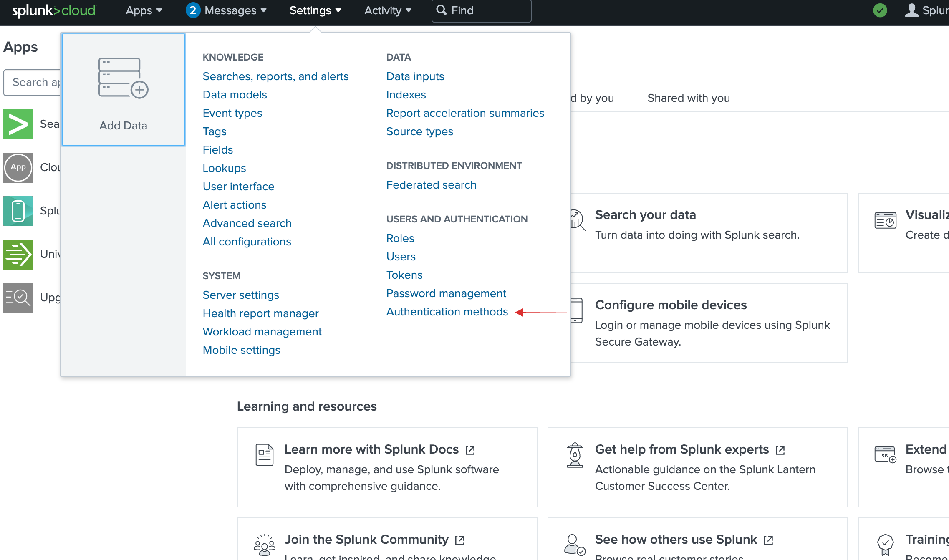This screenshot has height=560, width=949.
Task: Select Server settings under System
Action: point(240,295)
